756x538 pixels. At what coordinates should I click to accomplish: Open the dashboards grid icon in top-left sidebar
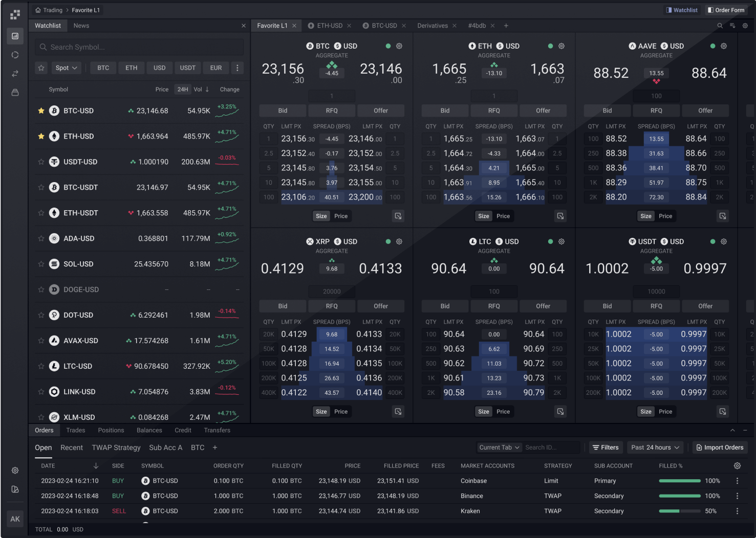tap(15, 14)
